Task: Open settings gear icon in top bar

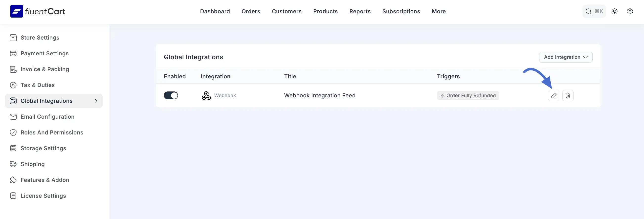Action: (x=629, y=11)
